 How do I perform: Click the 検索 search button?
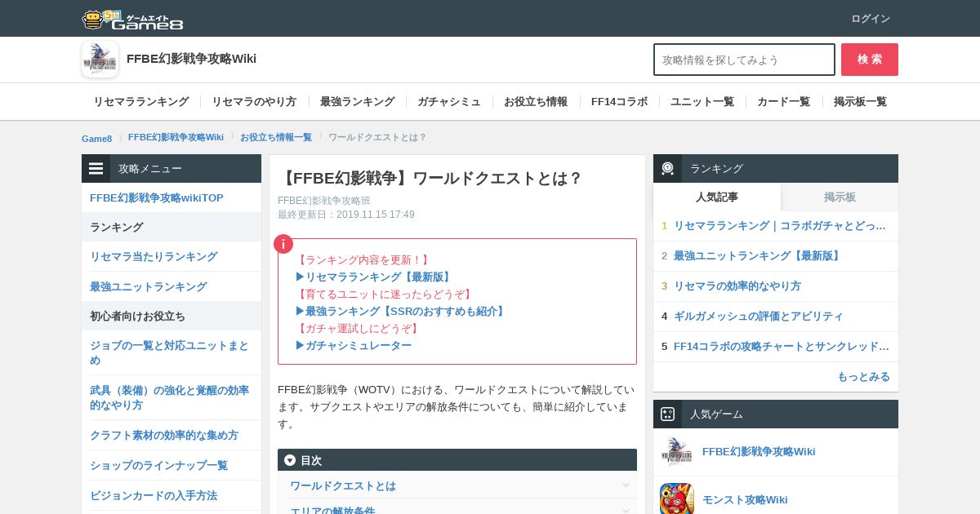click(870, 60)
